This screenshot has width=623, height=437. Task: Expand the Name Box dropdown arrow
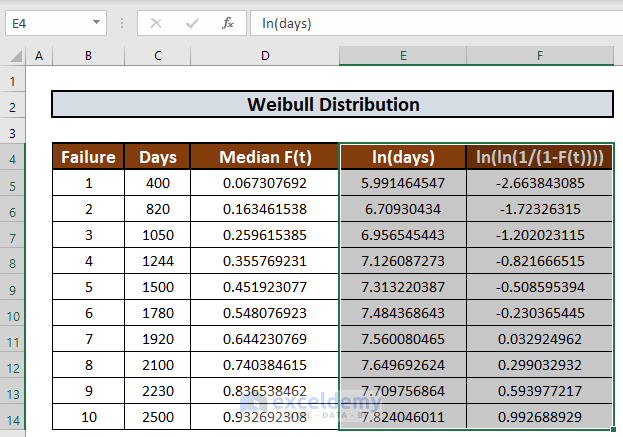[x=96, y=22]
